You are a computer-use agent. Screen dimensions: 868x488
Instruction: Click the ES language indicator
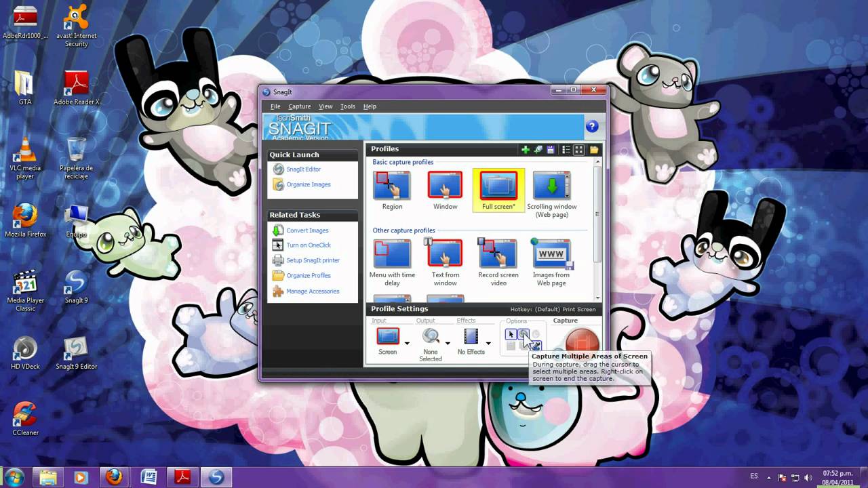754,476
